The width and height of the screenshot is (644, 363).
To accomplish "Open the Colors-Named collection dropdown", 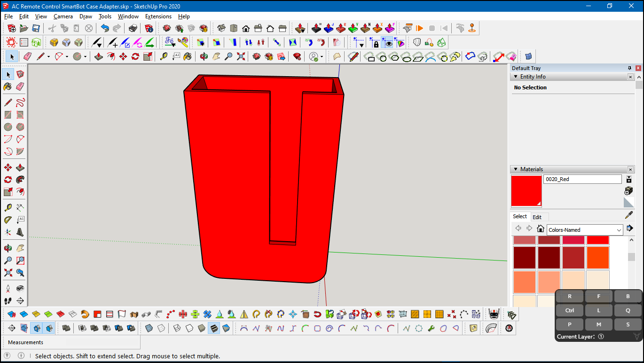I will (584, 229).
